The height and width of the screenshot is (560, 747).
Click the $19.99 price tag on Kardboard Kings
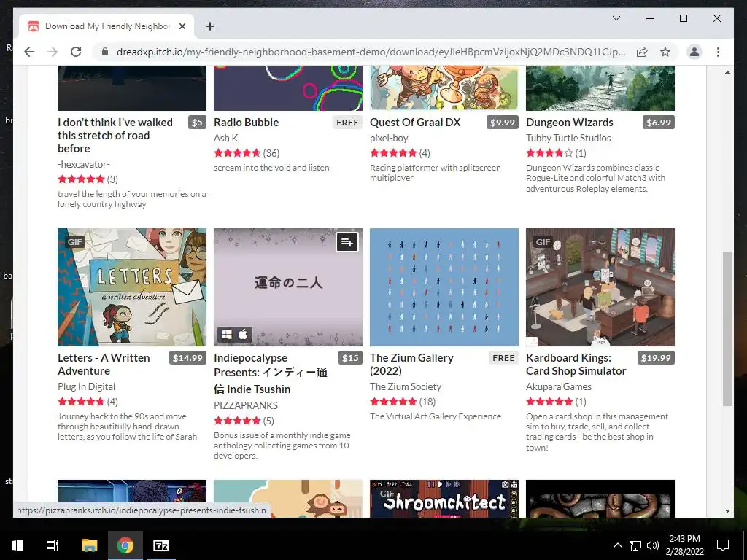tap(656, 358)
